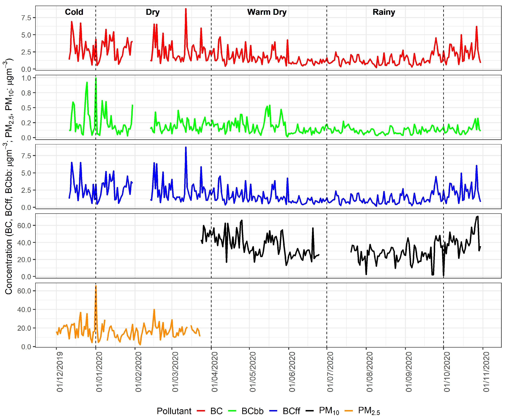The image size is (507, 420).
Task: Click the blue BCff legend swatch
Action: click(273, 411)
